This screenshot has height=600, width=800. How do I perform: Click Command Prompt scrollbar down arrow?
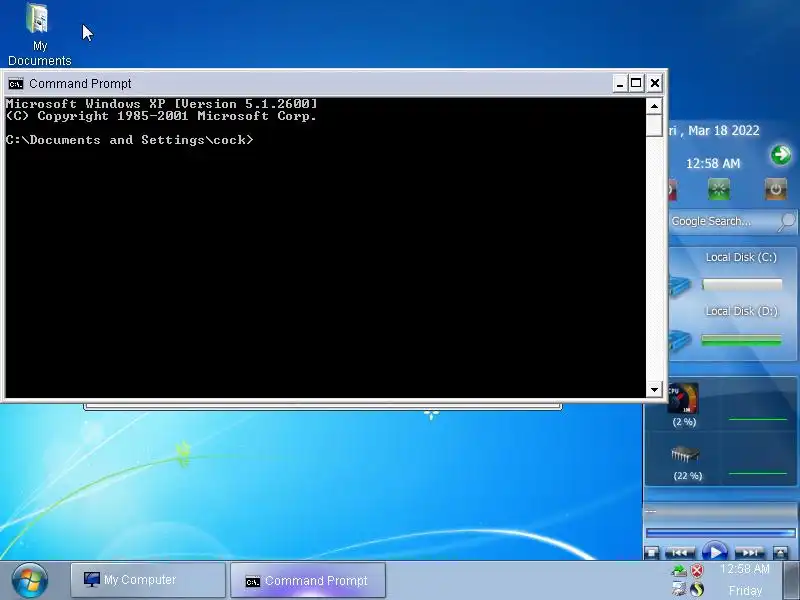point(654,389)
